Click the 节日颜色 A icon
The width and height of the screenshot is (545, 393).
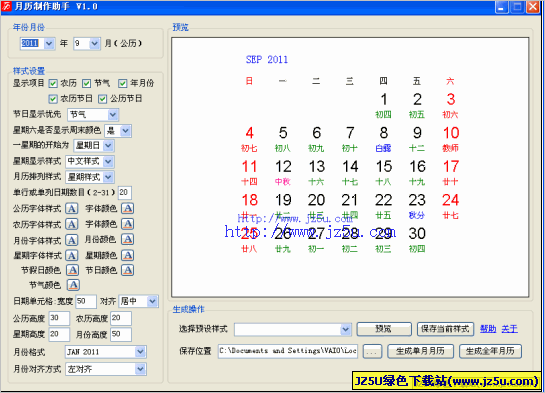[x=128, y=270]
